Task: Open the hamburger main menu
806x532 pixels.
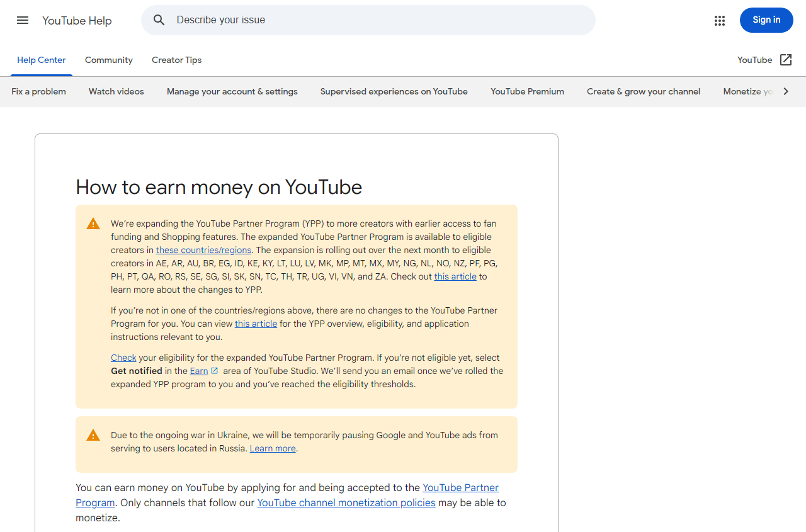Action: [23, 20]
